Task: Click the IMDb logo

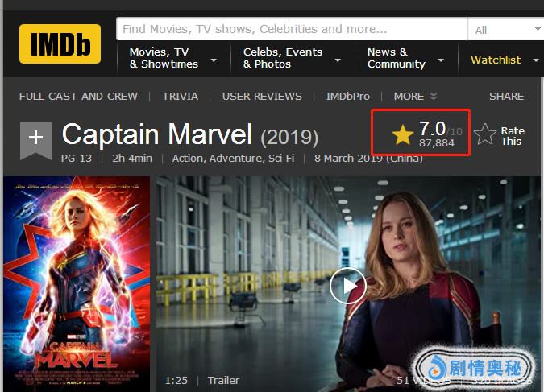Action: click(x=60, y=44)
